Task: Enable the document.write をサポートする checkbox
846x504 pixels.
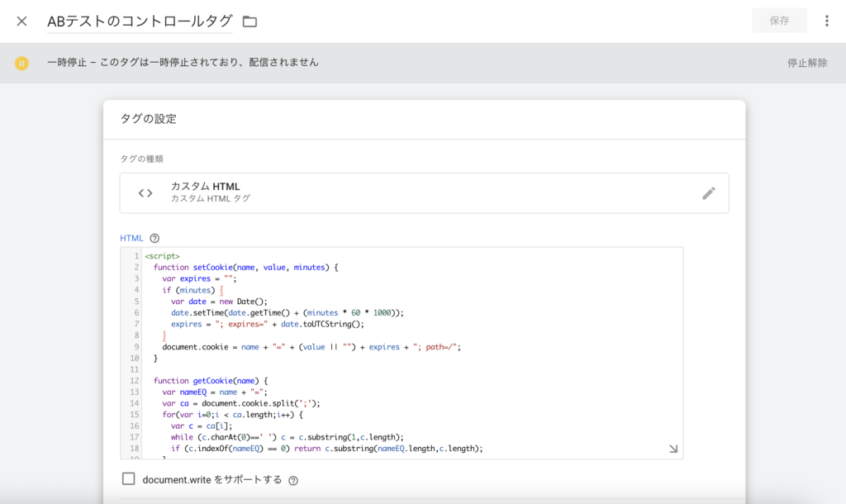Action: pos(128,478)
